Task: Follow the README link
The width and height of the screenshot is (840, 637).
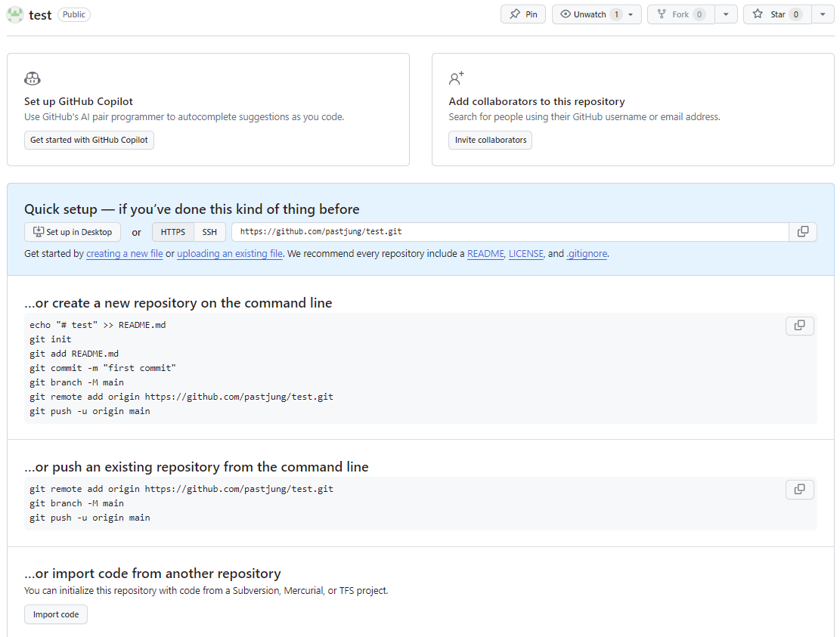Action: 485,253
